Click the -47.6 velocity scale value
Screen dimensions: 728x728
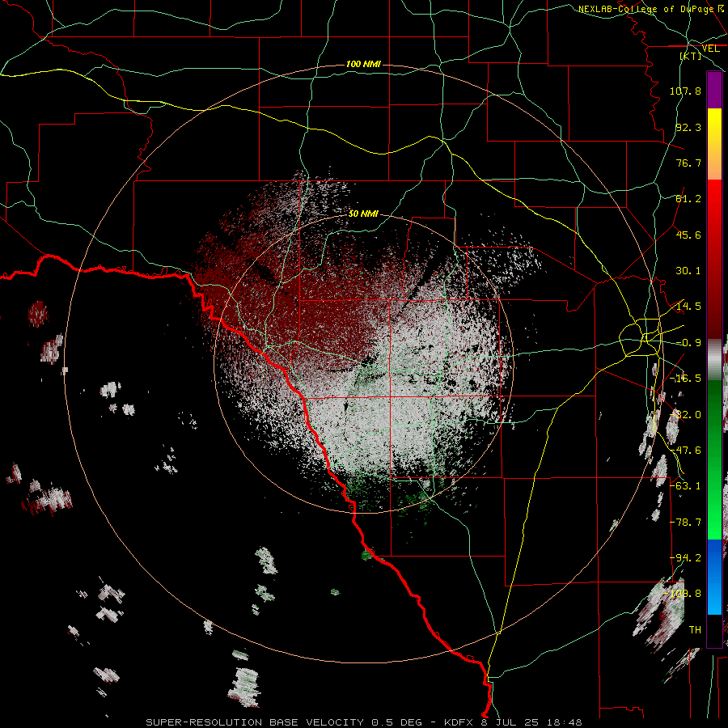coord(685,451)
